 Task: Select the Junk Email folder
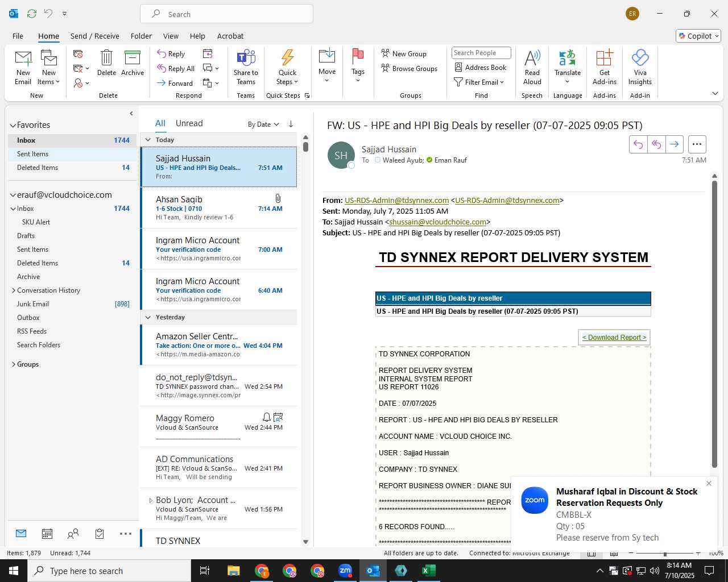[73, 304]
